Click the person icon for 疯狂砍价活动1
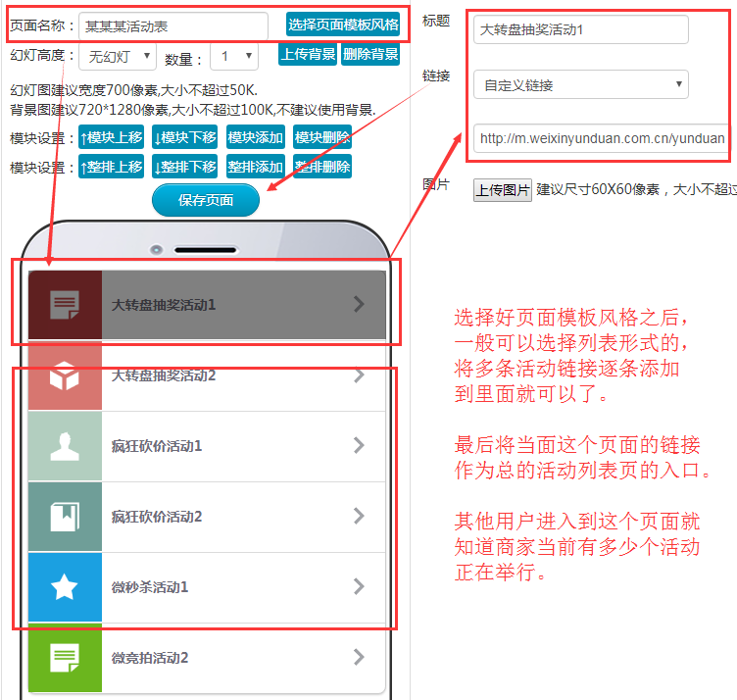Viewport: 737px width, 700px height. [65, 446]
